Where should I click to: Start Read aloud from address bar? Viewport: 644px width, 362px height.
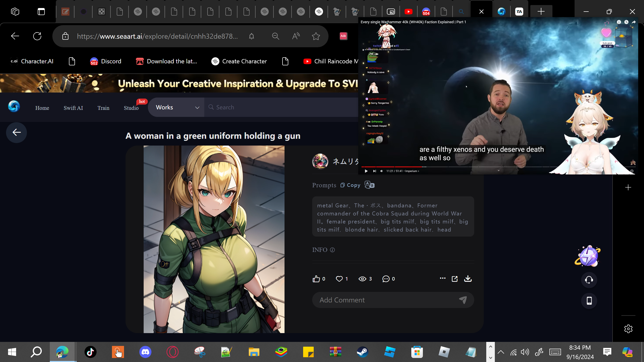point(296,36)
